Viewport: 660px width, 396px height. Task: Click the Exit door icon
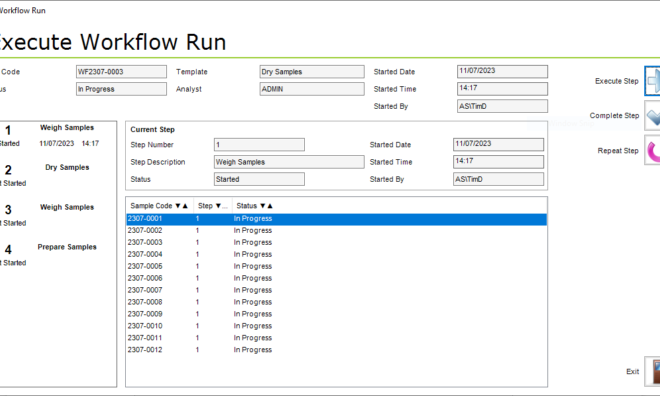click(x=653, y=372)
